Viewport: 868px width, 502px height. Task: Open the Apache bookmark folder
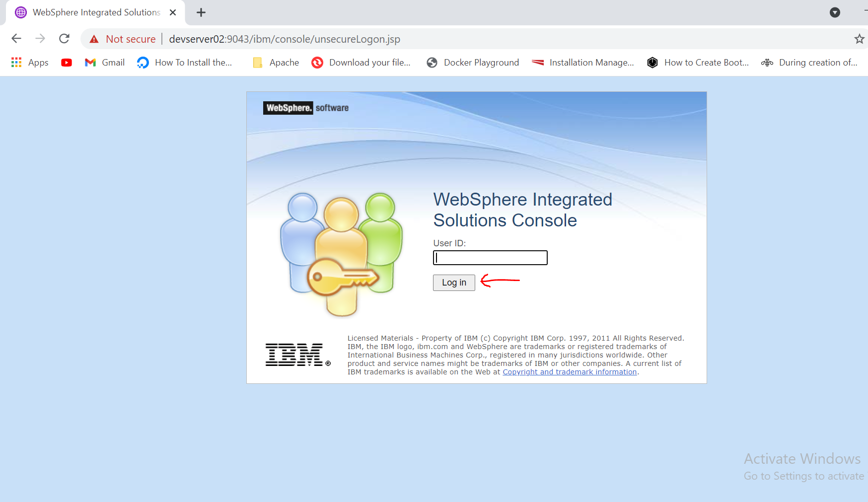276,63
